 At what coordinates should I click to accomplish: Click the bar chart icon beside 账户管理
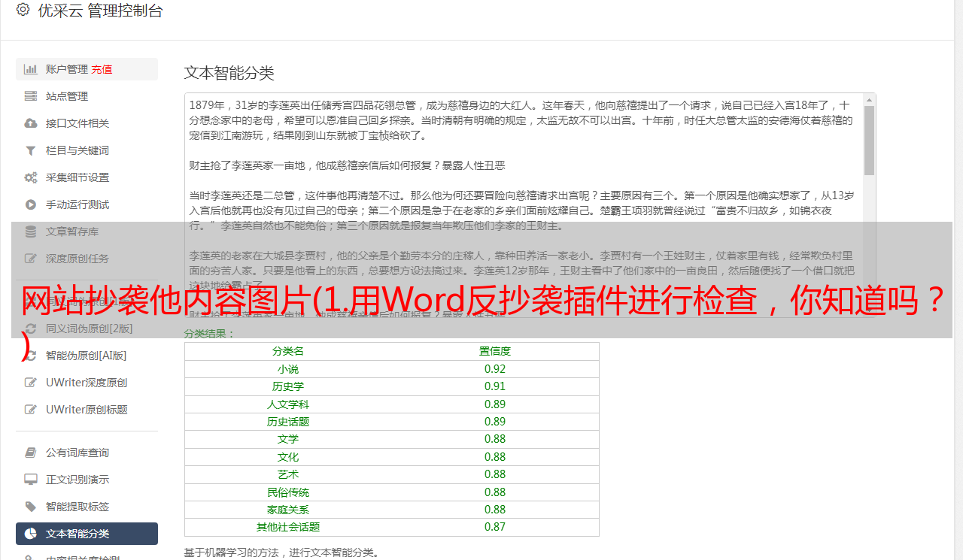pyautogui.click(x=31, y=69)
